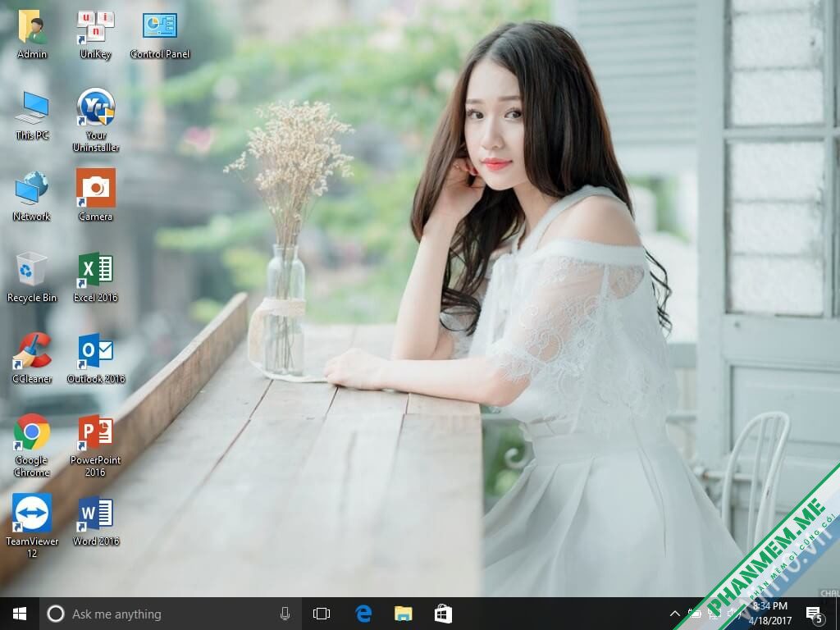The image size is (840, 630).
Task: Launch Microsoft Edge from the taskbar
Action: click(x=363, y=614)
